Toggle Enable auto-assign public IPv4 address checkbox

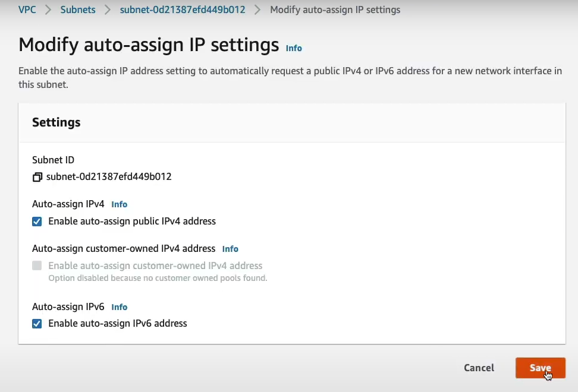(37, 222)
